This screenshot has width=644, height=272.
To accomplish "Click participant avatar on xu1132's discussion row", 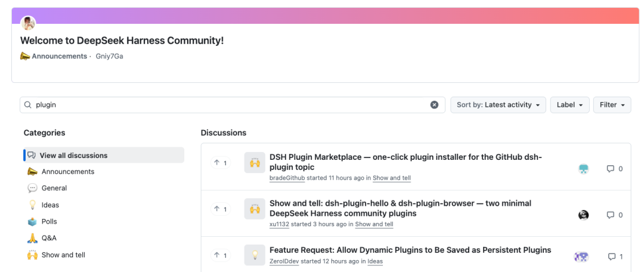I will click(x=584, y=215).
